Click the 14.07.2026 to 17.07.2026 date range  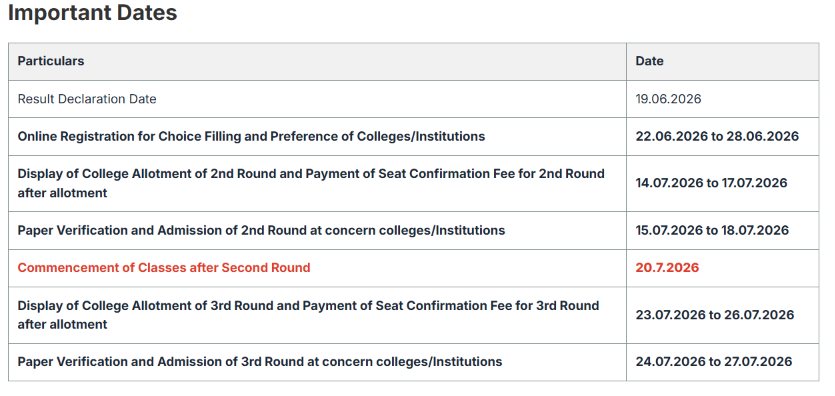tap(711, 183)
